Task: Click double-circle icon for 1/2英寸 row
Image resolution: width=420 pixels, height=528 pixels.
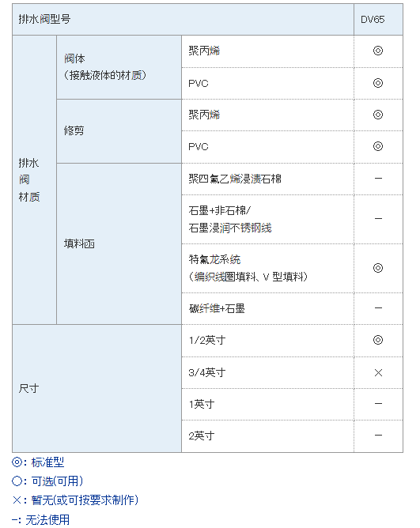Action: pos(378,340)
